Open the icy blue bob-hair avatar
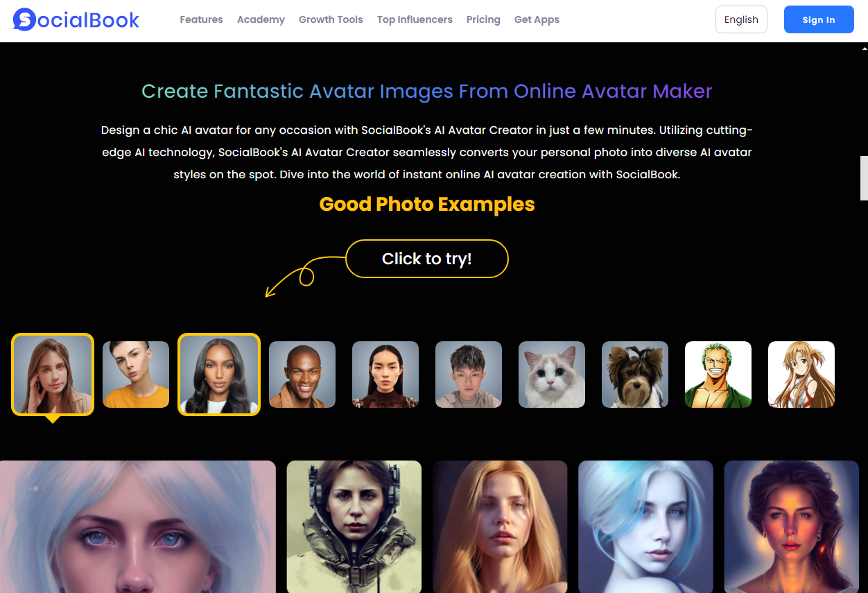 [x=645, y=527]
